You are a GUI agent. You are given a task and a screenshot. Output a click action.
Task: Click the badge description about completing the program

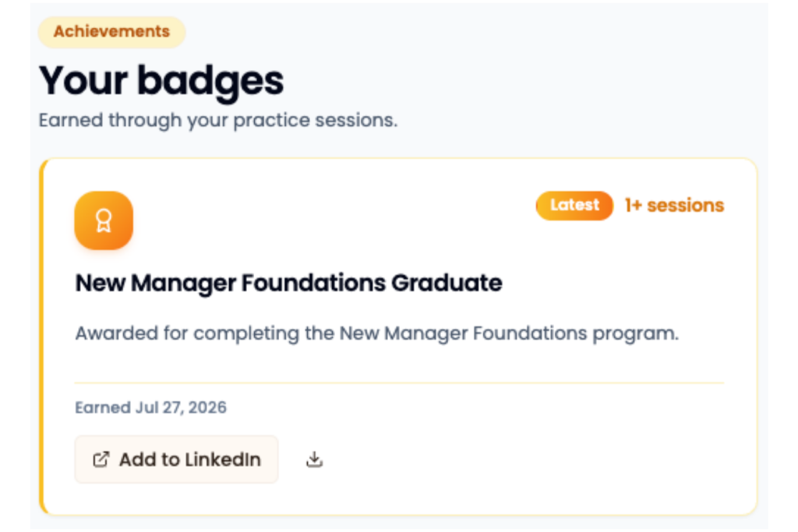376,333
